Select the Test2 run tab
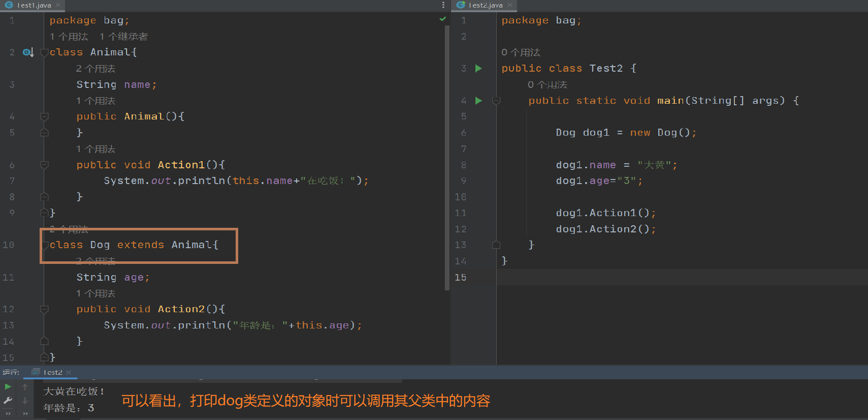This screenshot has width=868, height=420. point(52,372)
